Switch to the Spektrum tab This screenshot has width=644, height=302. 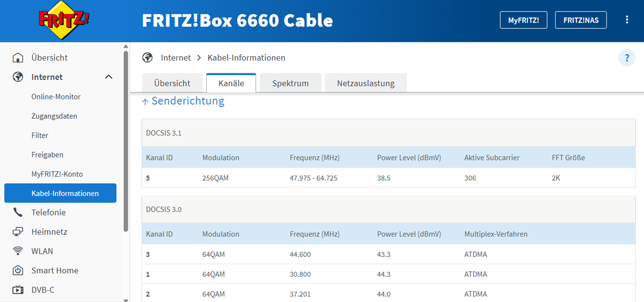(290, 83)
